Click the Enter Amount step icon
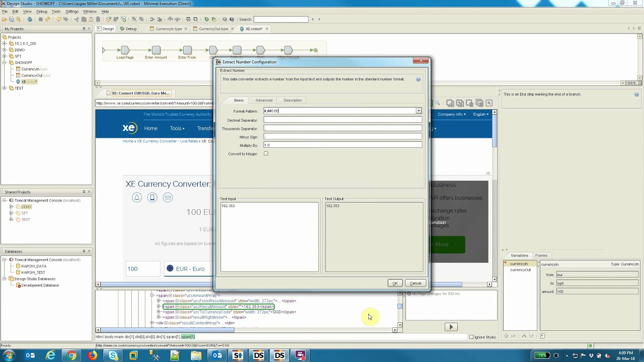 156,50
